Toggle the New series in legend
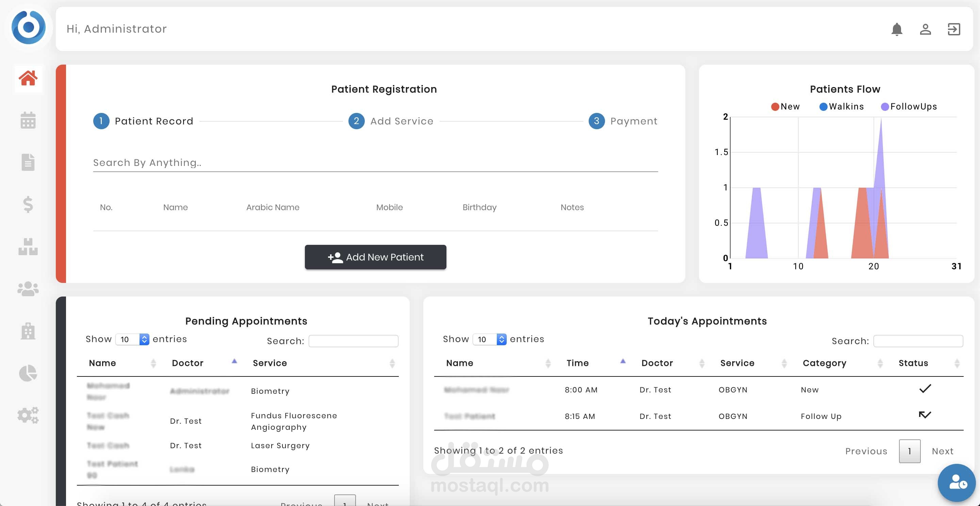The width and height of the screenshot is (980, 506). click(785, 107)
